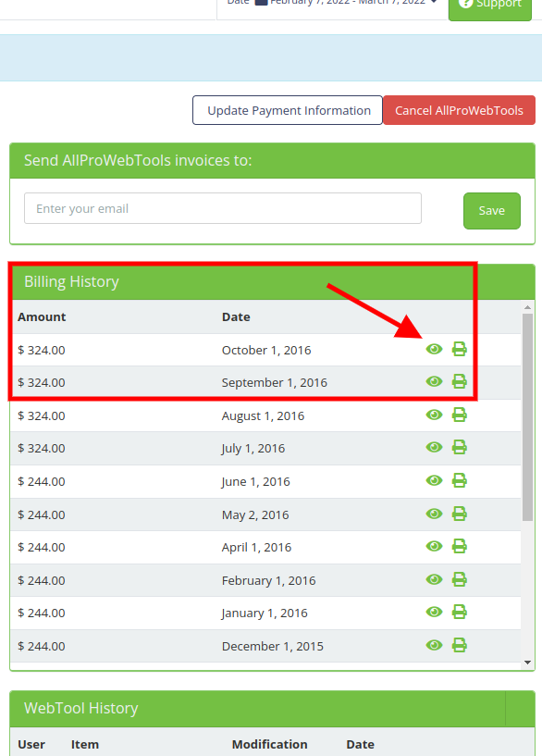Show the April 1, 2016 invoice via the eye icon
The width and height of the screenshot is (542, 756).
pos(434,546)
